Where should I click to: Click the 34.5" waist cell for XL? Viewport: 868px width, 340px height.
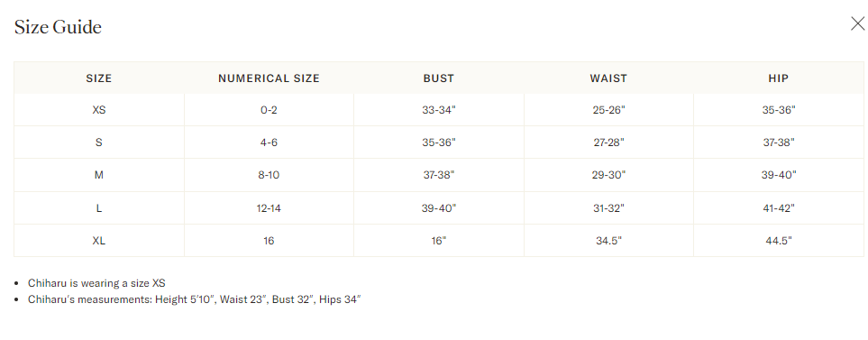(x=608, y=241)
